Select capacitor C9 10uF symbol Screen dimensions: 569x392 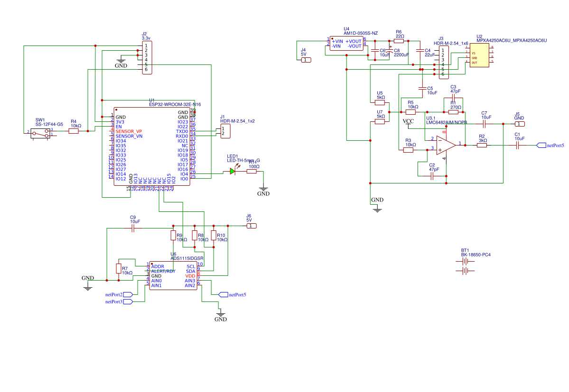click(133, 228)
